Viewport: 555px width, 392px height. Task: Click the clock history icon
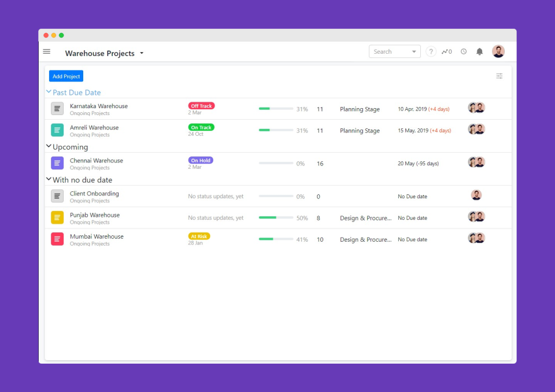click(x=463, y=51)
